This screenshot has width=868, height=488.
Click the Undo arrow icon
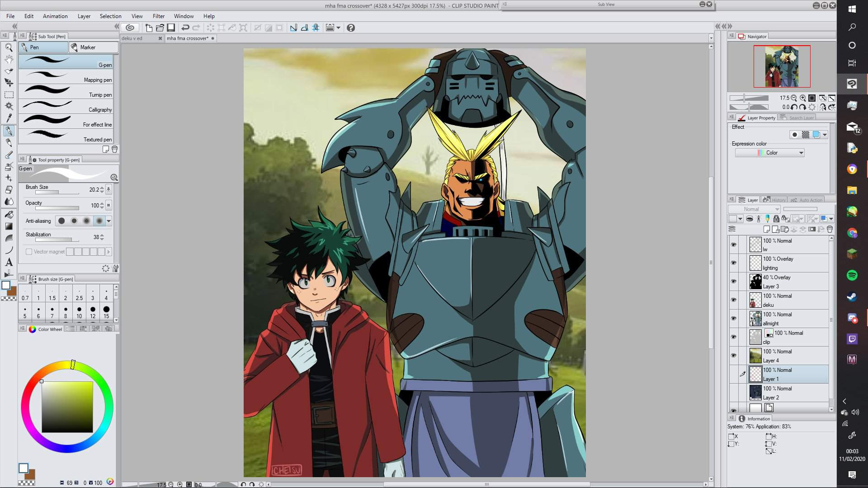tap(185, 28)
